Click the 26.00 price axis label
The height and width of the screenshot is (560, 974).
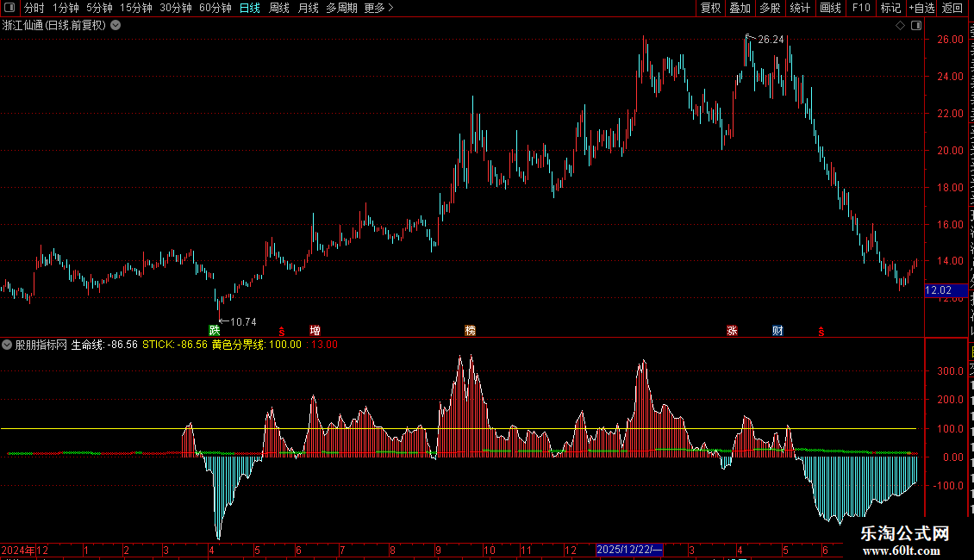(x=950, y=39)
